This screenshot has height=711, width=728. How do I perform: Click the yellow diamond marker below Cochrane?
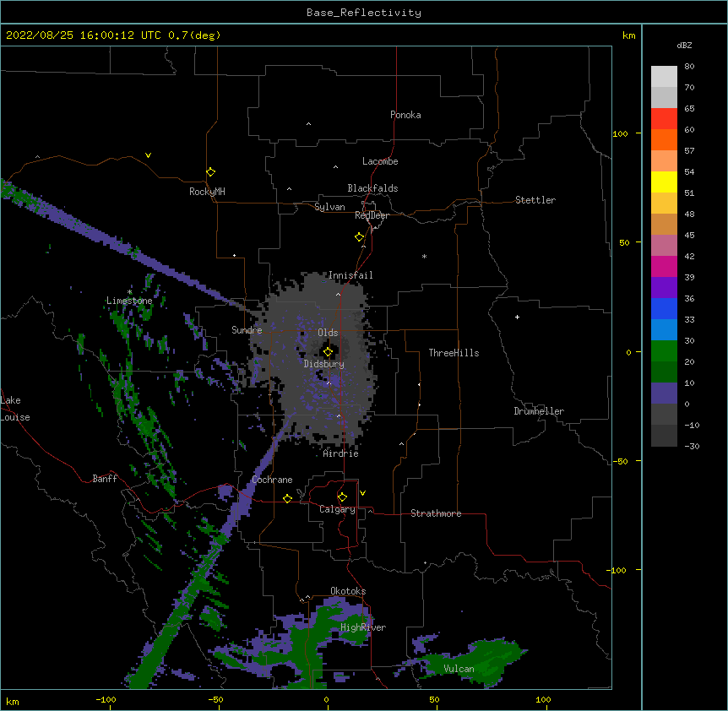pos(287,498)
